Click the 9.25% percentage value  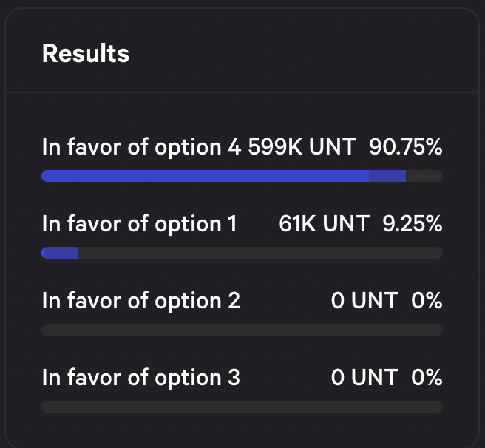(x=413, y=224)
